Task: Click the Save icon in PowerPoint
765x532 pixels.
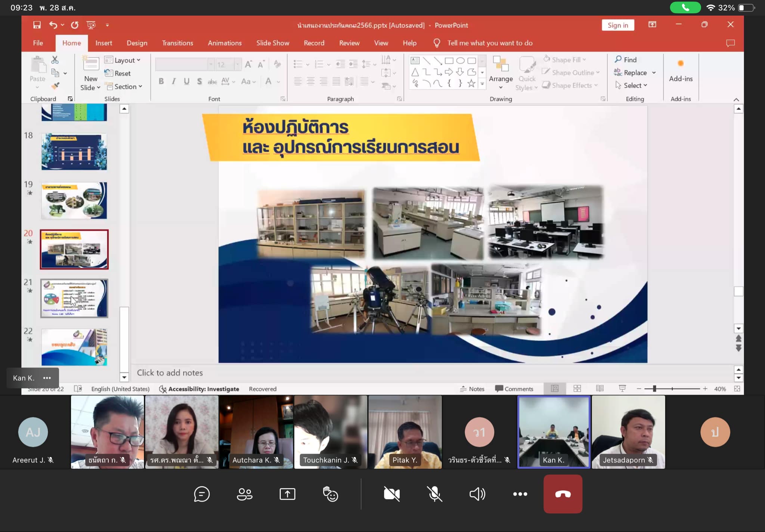Action: [x=37, y=25]
